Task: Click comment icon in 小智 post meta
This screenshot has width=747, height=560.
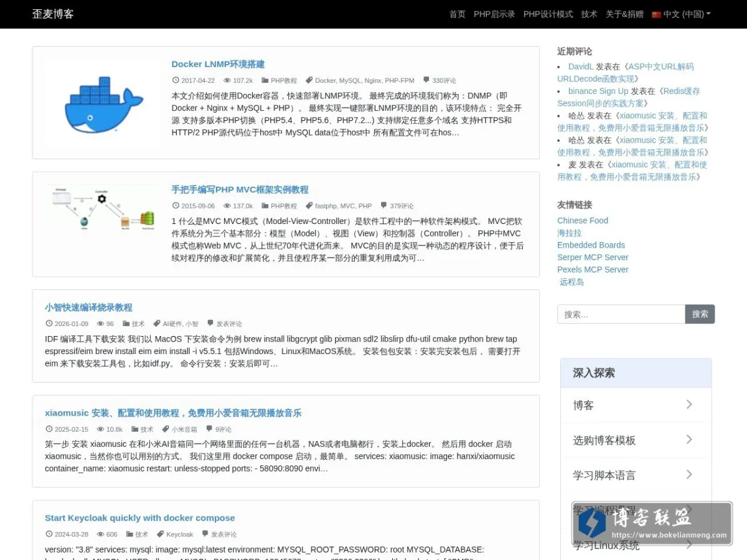Action: [x=210, y=324]
